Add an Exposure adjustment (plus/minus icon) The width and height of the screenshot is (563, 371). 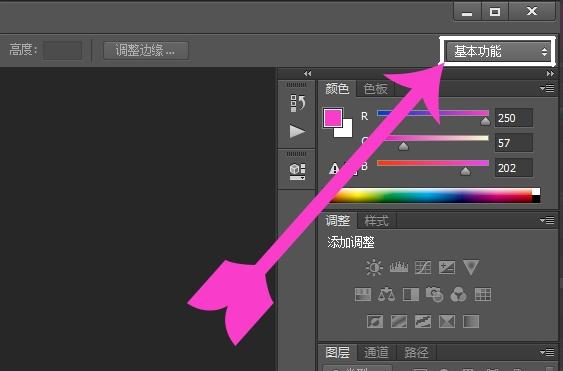[x=447, y=268]
